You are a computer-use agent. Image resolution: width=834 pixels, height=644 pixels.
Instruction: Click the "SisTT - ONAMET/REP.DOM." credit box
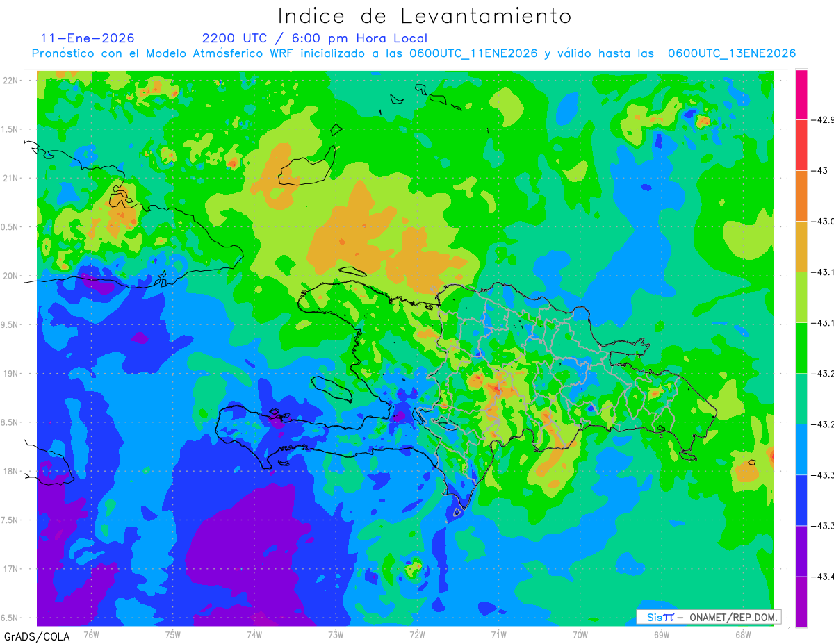(709, 617)
